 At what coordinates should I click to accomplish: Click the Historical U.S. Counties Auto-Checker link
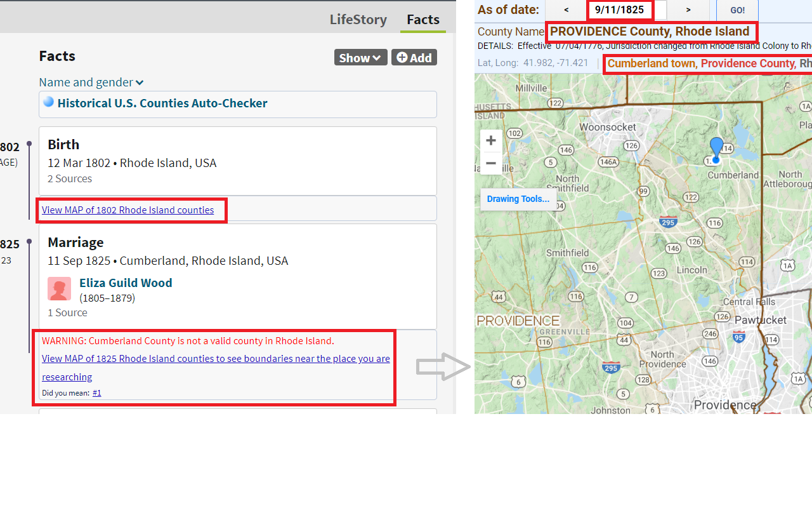pyautogui.click(x=162, y=103)
